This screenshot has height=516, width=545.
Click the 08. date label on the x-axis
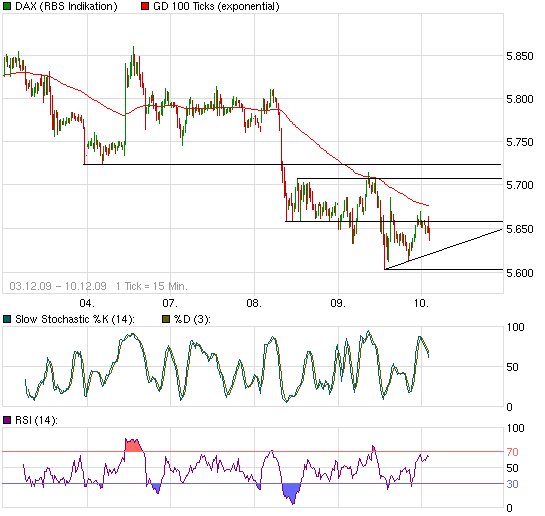254,303
